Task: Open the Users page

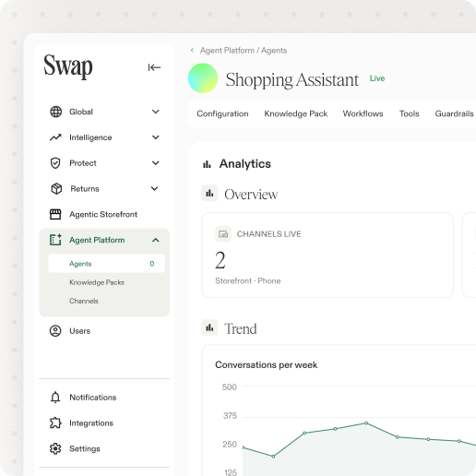Action: coord(80,331)
